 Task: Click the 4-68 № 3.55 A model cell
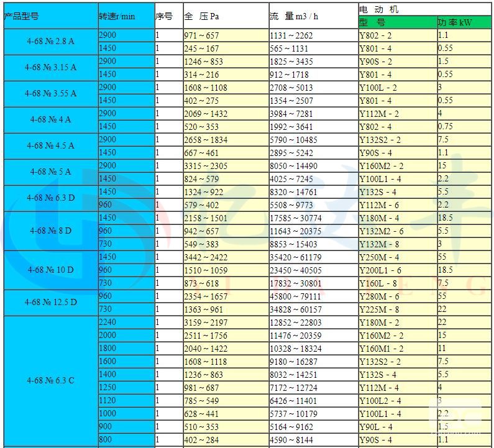coord(49,94)
